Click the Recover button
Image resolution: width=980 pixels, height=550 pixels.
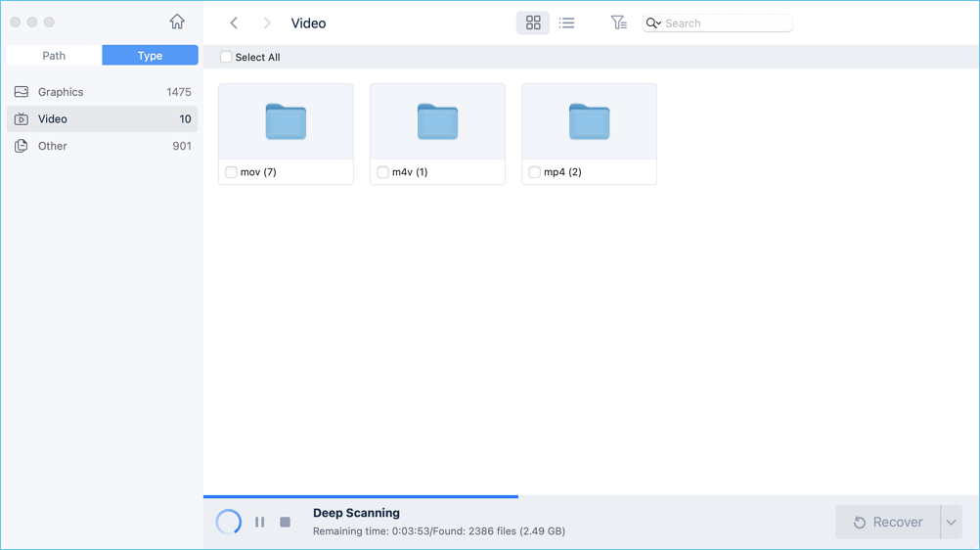tap(888, 522)
